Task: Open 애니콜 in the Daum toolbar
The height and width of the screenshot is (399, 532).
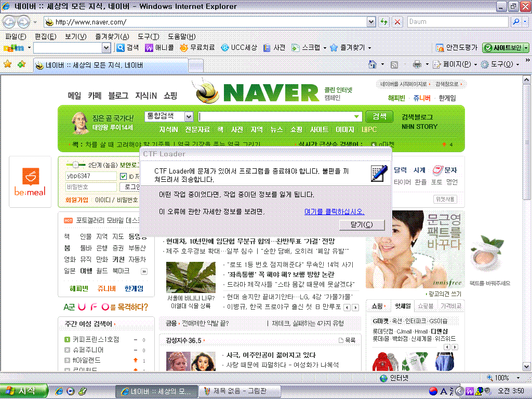Action: pos(159,48)
